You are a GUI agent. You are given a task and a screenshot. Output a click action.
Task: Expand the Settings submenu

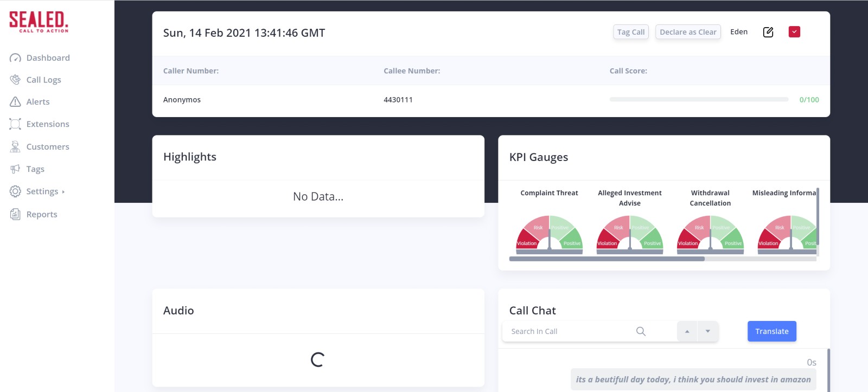pos(45,191)
